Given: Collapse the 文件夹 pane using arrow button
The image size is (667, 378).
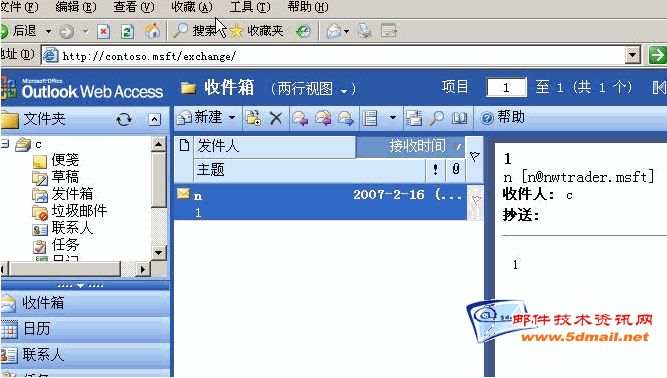Looking at the screenshot, I should (154, 119).
